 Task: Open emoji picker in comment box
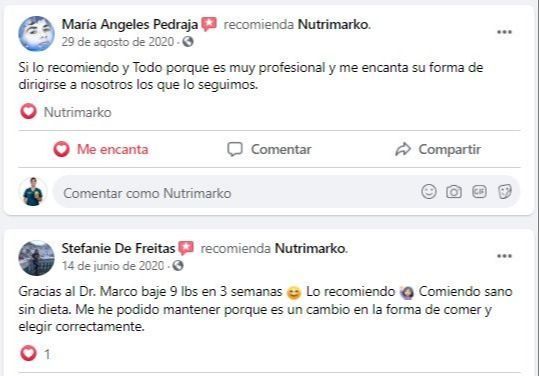(x=429, y=192)
